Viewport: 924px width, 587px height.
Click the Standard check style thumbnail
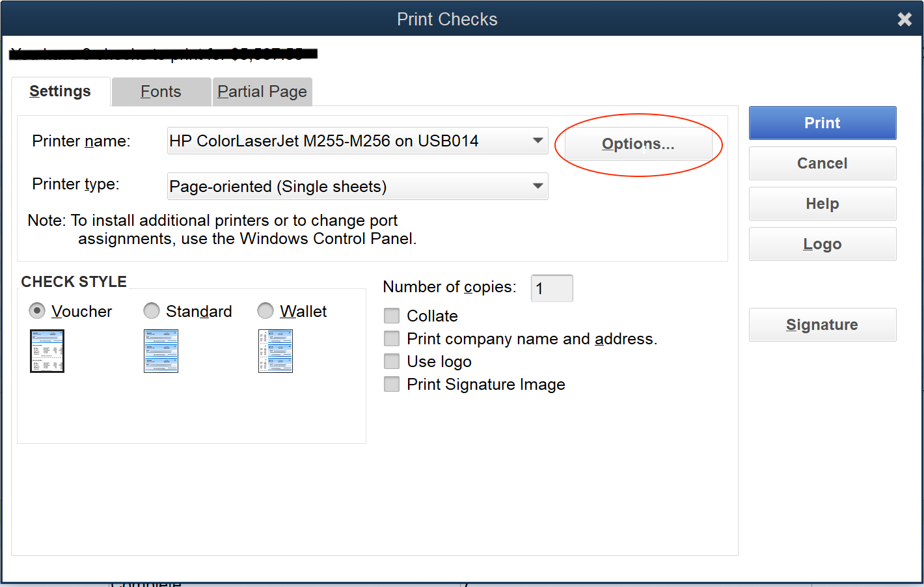[161, 351]
